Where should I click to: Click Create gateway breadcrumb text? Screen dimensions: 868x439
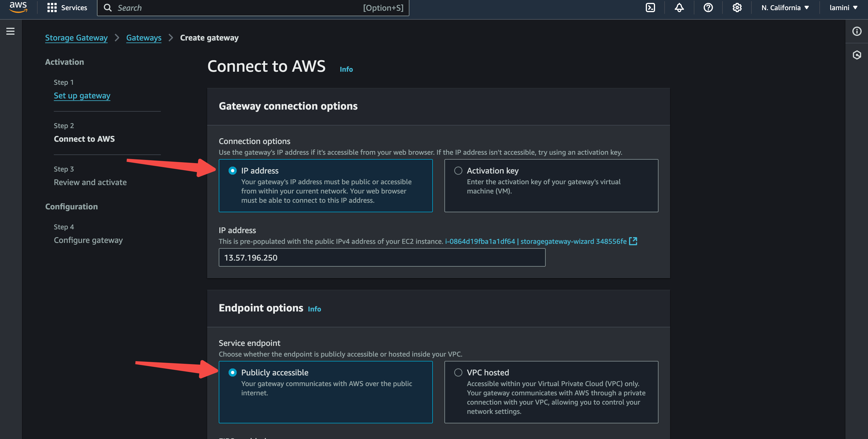209,38
